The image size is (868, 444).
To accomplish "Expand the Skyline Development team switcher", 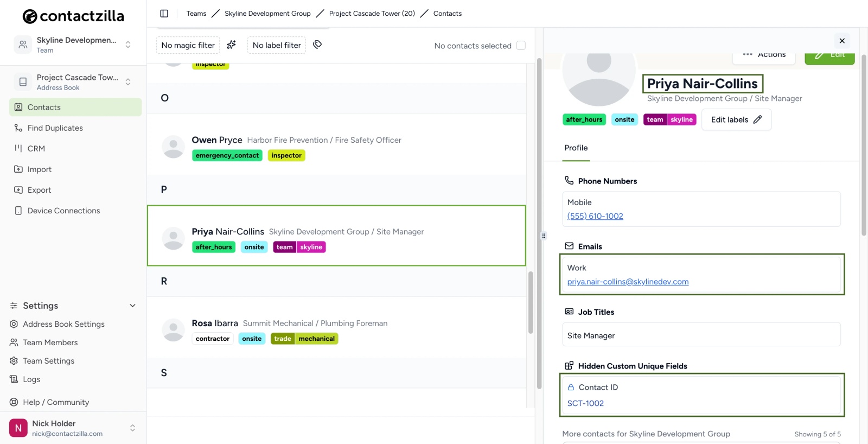I will click(x=128, y=45).
